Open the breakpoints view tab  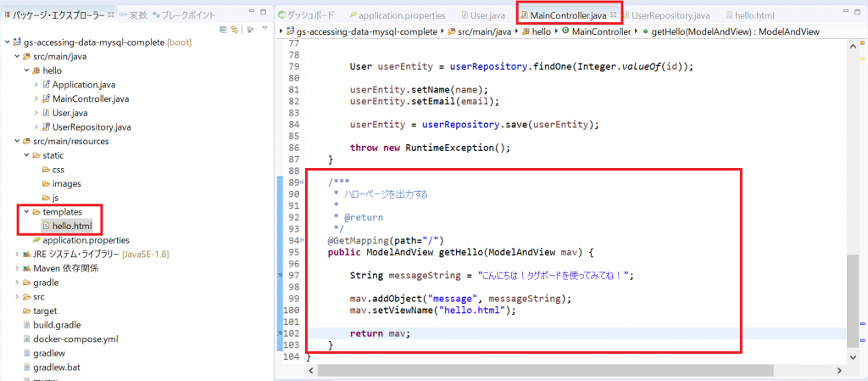coord(187,15)
